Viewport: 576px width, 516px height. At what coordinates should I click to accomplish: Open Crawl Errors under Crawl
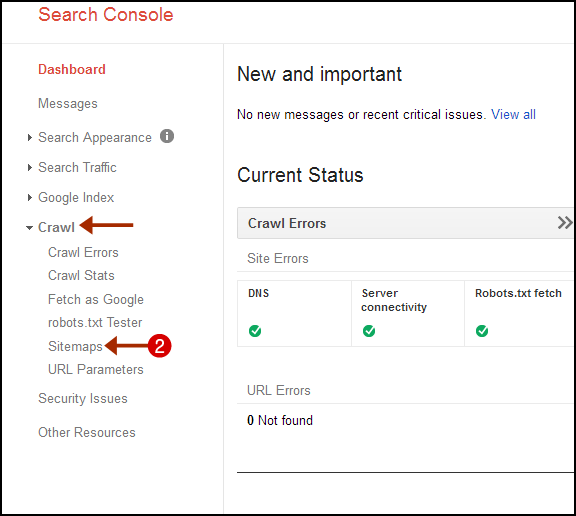pos(83,253)
